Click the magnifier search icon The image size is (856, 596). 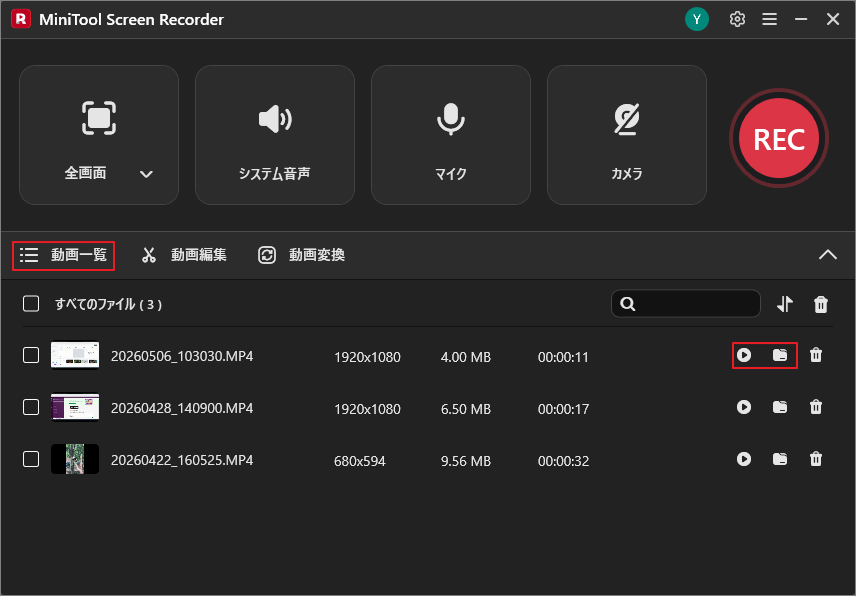pos(628,304)
